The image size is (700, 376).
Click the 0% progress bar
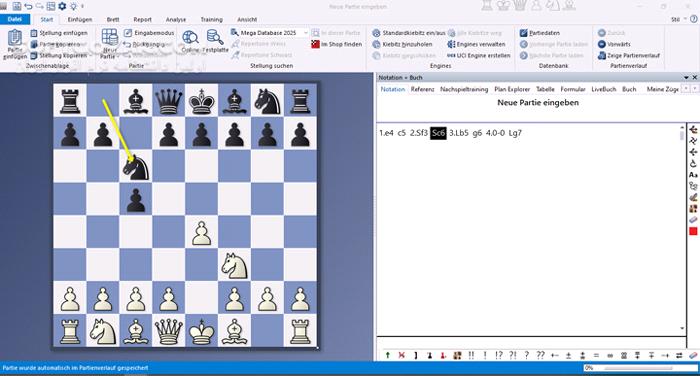click(x=640, y=368)
